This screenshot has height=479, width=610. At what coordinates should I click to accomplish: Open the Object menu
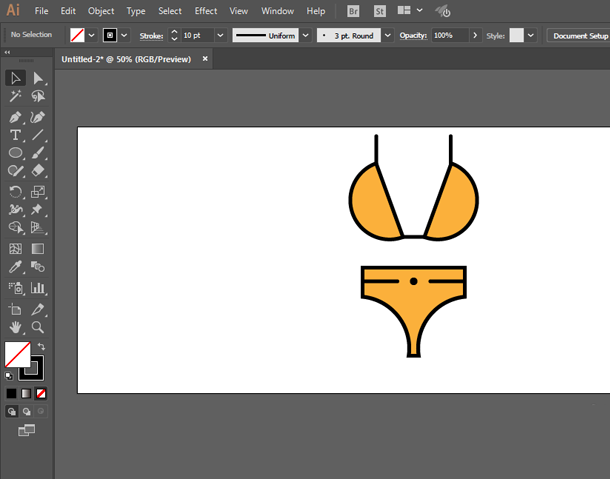pyautogui.click(x=101, y=11)
